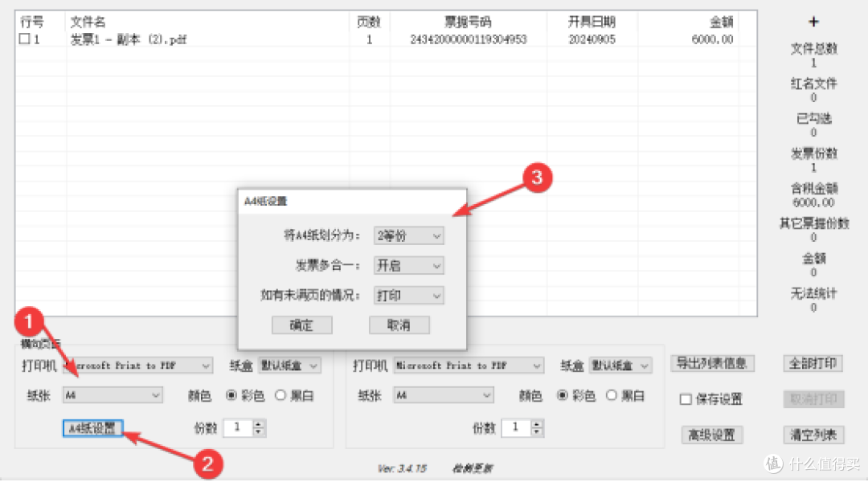Click the date cell 20240905
Image resolution: width=868 pixels, height=482 pixels.
tap(592, 39)
